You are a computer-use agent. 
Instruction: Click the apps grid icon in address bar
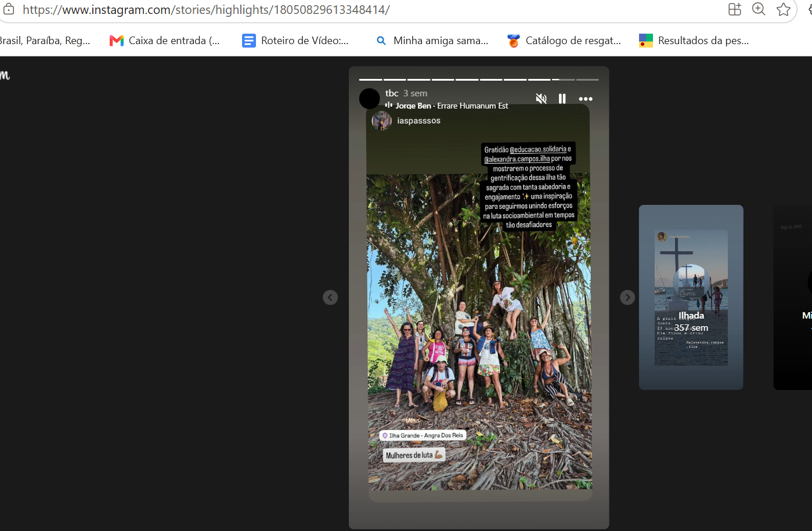[735, 9]
